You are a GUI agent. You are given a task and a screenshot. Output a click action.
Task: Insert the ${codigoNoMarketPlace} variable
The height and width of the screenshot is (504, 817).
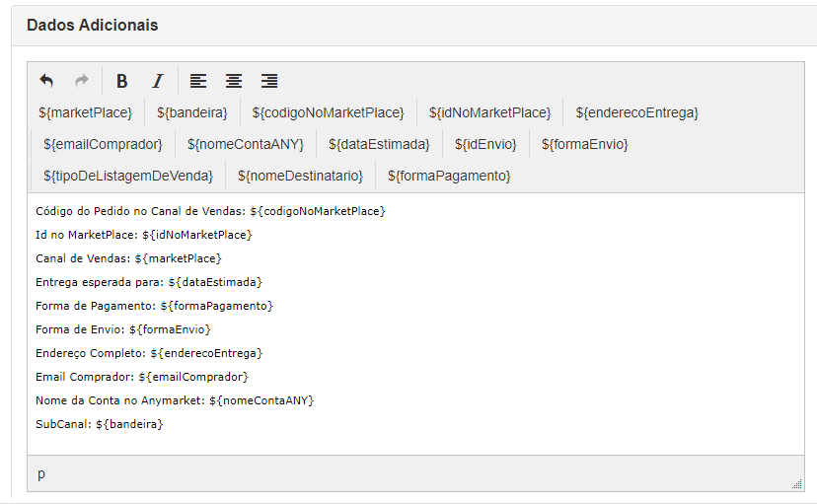click(x=328, y=112)
